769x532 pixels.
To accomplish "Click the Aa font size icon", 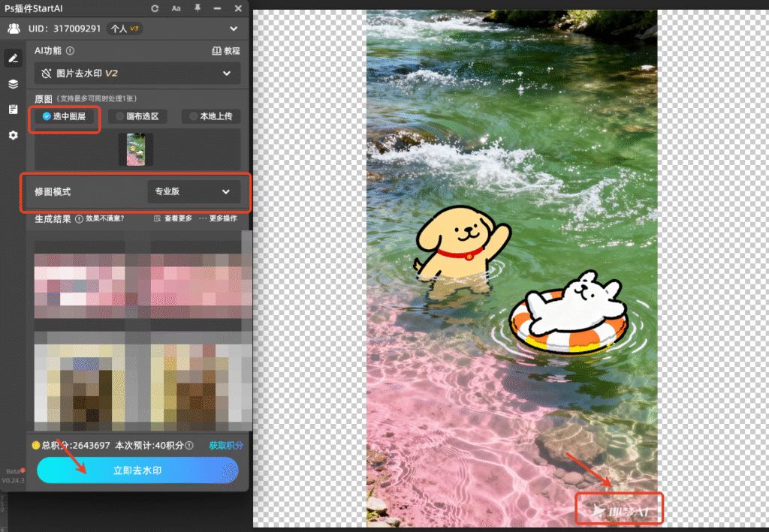I will (176, 8).
